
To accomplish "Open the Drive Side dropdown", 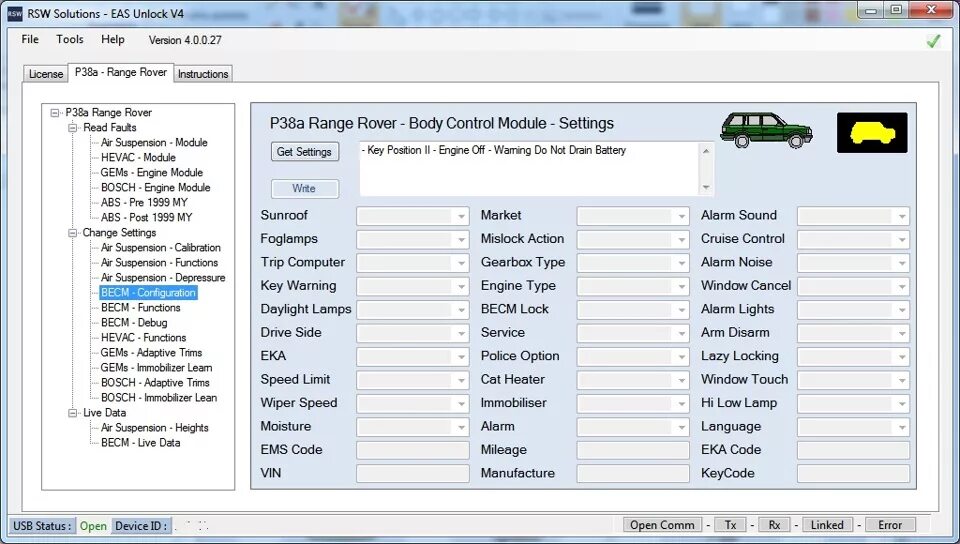I will point(413,333).
